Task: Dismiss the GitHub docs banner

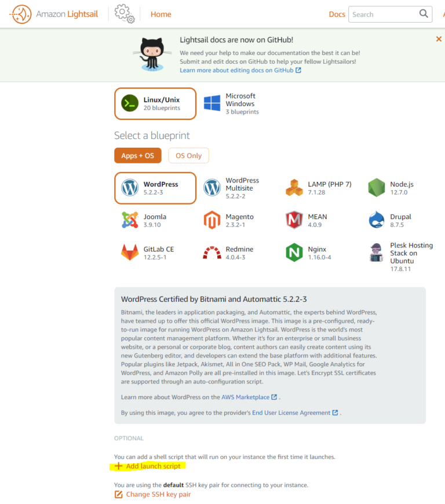Action: click(439, 39)
